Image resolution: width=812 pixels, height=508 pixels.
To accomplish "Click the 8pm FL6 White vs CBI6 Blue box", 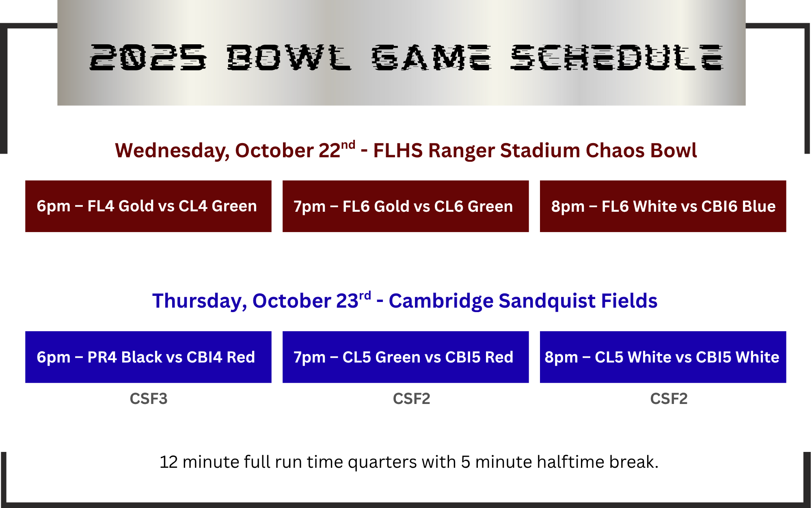I will click(663, 206).
